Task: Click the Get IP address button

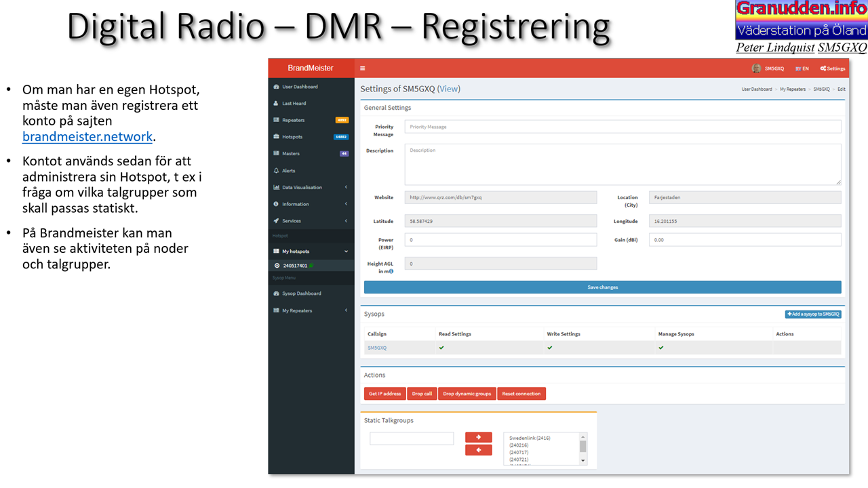Action: [384, 394]
